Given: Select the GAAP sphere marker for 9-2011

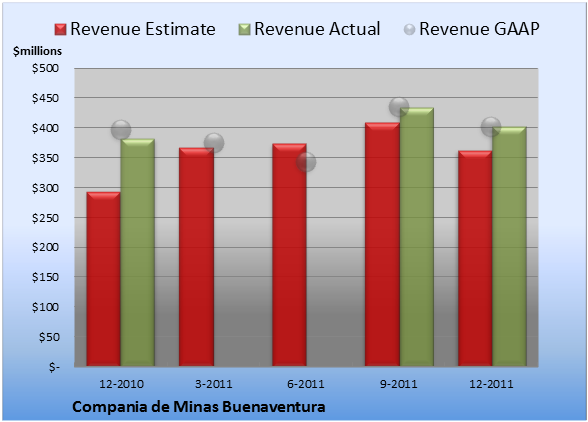Looking at the screenshot, I should [x=399, y=107].
